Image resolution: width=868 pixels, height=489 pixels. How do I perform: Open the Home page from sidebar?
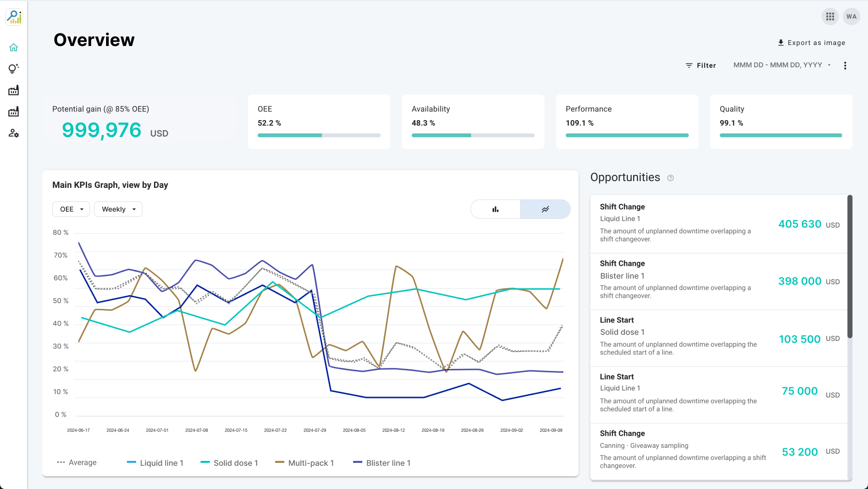coord(14,47)
